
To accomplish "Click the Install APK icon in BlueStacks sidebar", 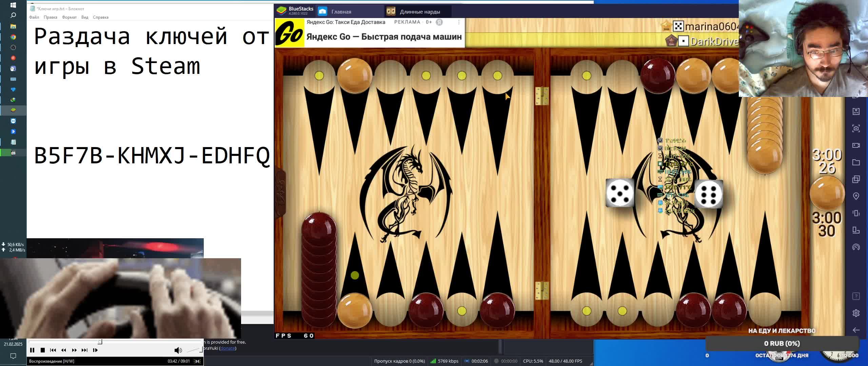I will pos(856,111).
